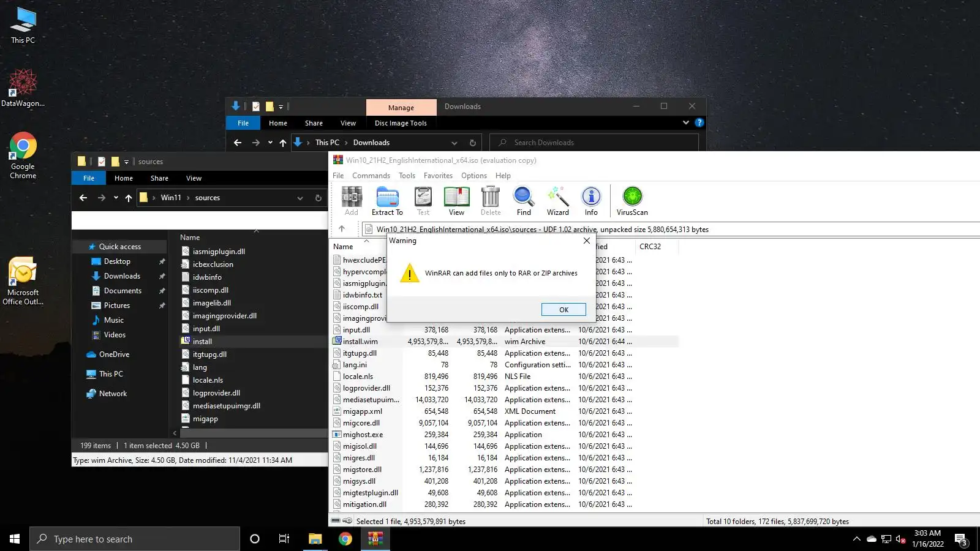Viewport: 980px width, 551px height.
Task: Close the Warning dialog
Action: point(587,241)
